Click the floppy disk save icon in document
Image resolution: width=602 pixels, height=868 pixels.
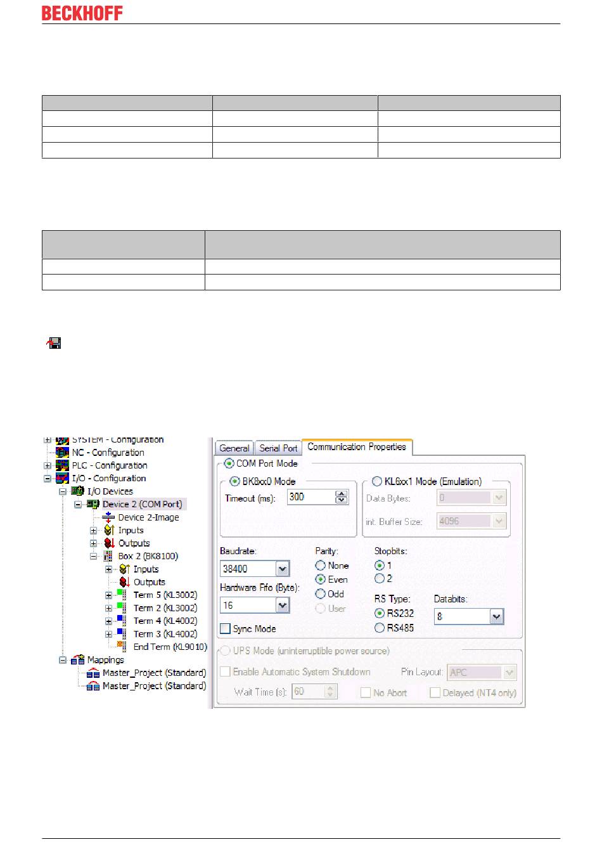coord(54,343)
